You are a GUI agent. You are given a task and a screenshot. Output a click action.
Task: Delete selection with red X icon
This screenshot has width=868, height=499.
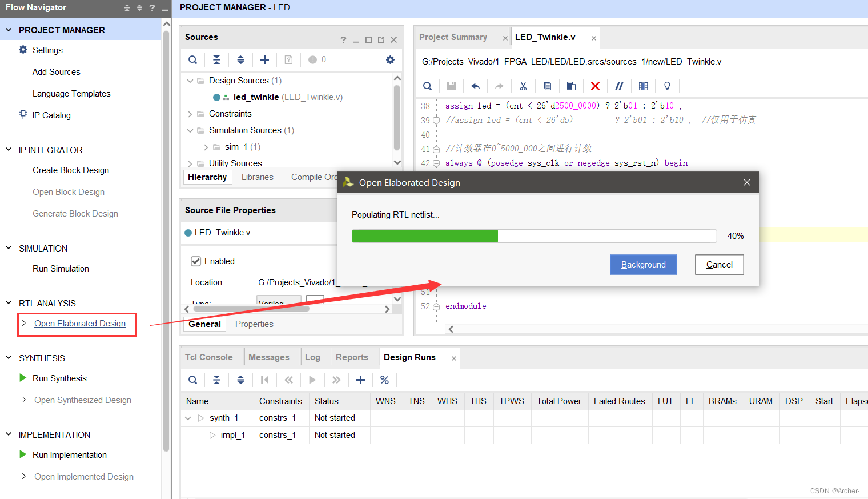[595, 86]
